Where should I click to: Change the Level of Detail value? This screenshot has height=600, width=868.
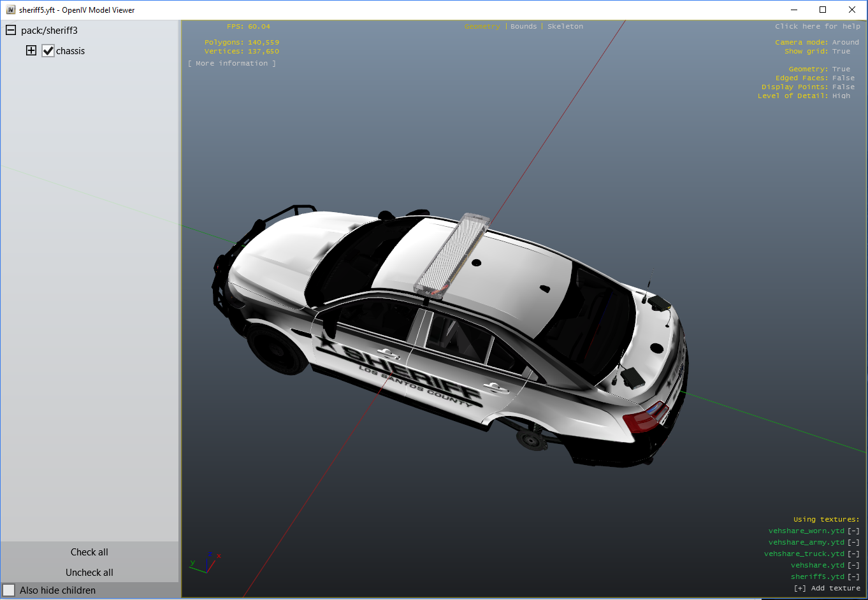click(841, 96)
